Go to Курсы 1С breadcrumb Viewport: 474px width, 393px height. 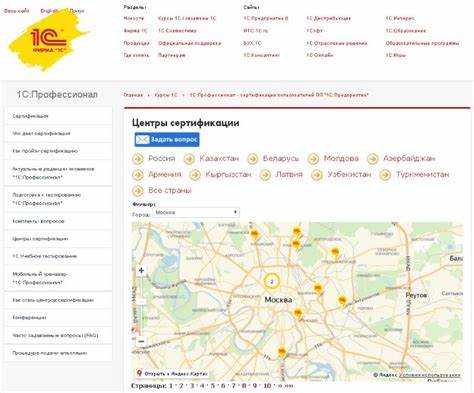pyautogui.click(x=166, y=95)
